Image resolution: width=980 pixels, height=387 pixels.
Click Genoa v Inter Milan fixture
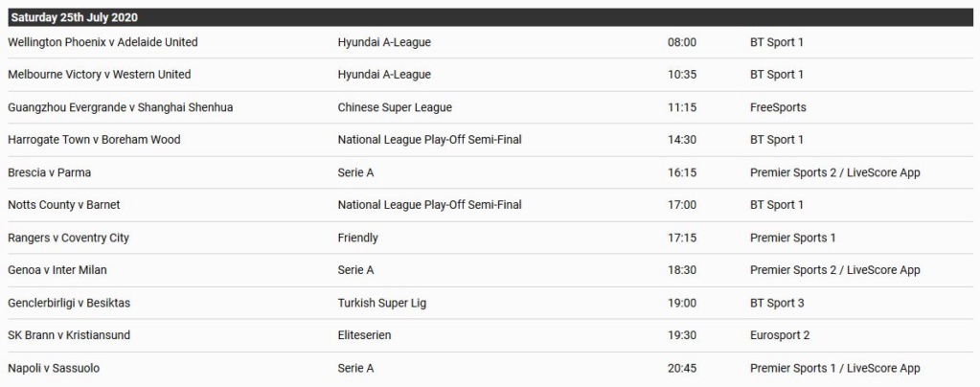click(57, 270)
